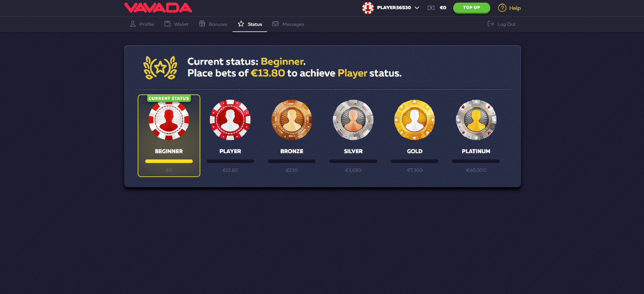
Task: Click the Help question mark icon
Action: coord(502,8)
